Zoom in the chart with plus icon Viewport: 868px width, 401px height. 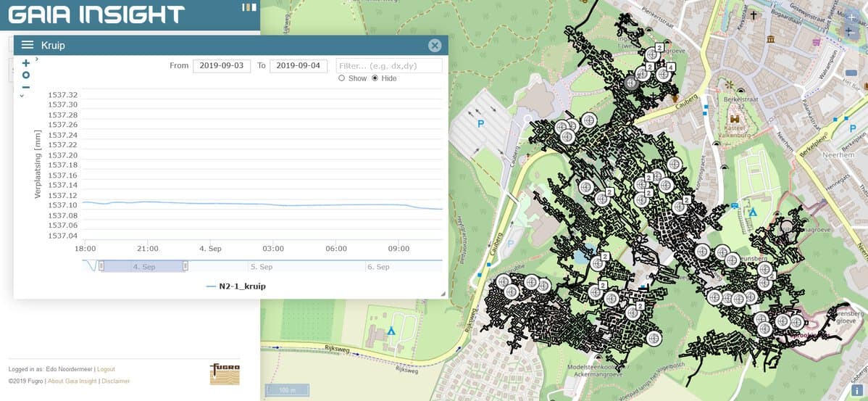(26, 63)
